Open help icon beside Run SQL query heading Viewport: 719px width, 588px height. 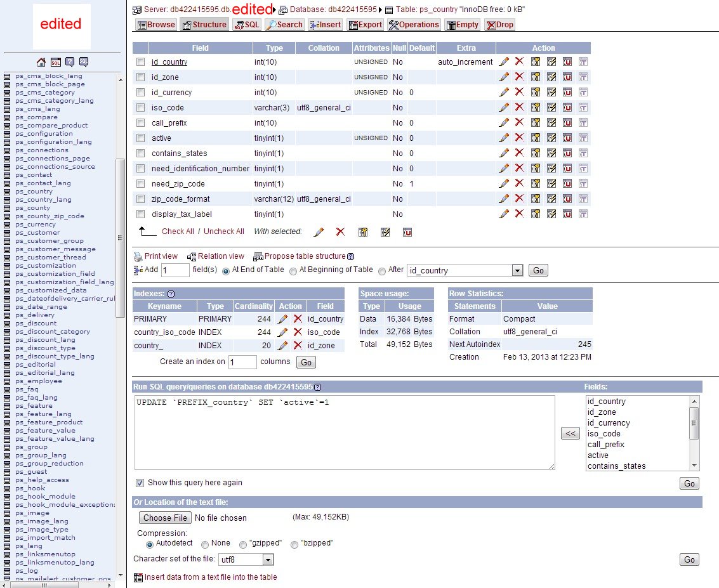318,387
